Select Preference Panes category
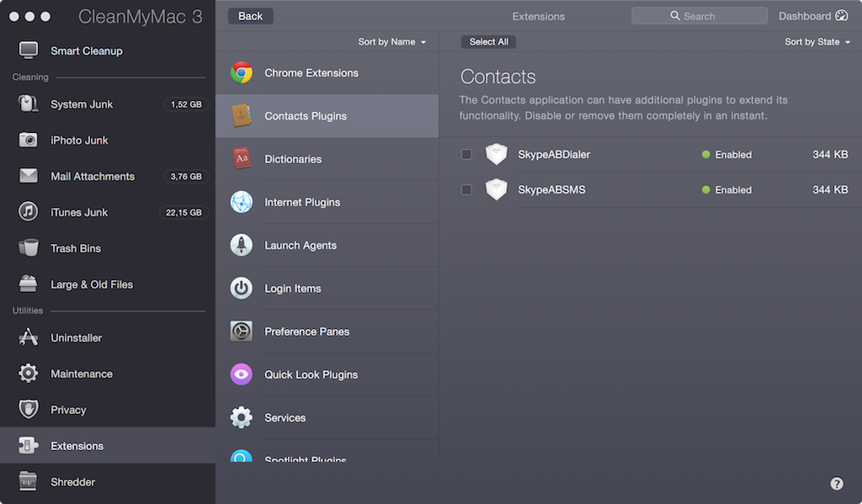 [306, 332]
